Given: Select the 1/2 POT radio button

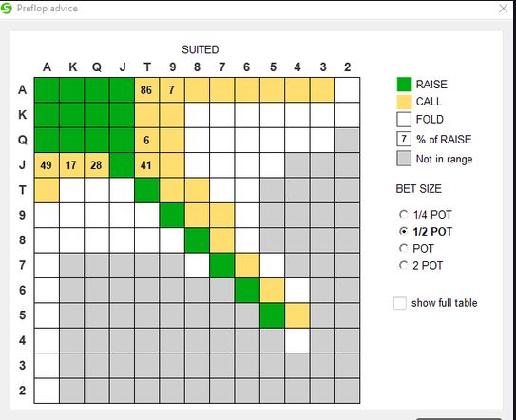Looking at the screenshot, I should (x=404, y=232).
